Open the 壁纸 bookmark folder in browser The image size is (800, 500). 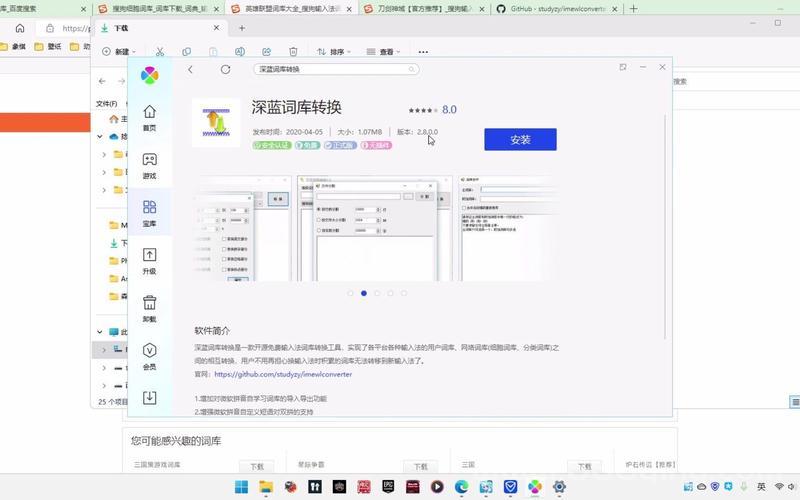(48, 46)
